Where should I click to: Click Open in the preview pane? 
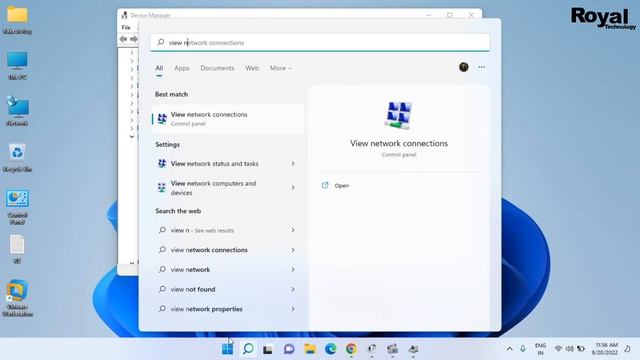[x=336, y=186]
